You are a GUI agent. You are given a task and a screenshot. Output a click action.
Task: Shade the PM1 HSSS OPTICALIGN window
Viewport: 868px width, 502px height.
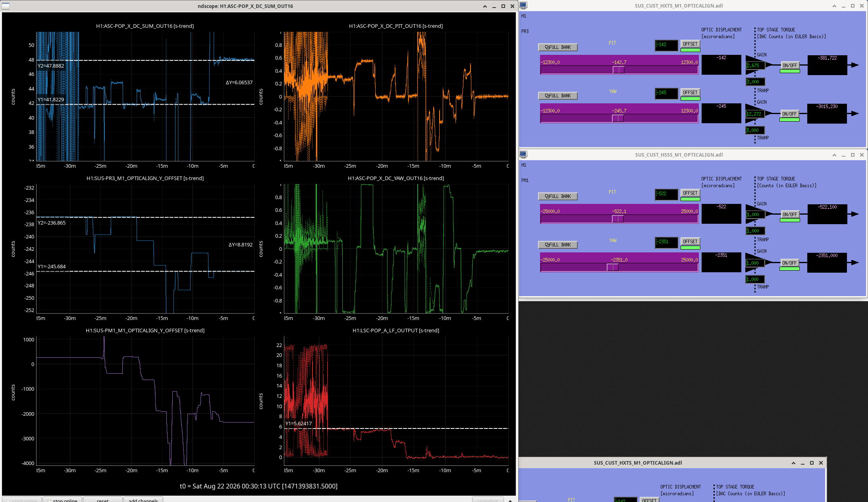tap(834, 155)
